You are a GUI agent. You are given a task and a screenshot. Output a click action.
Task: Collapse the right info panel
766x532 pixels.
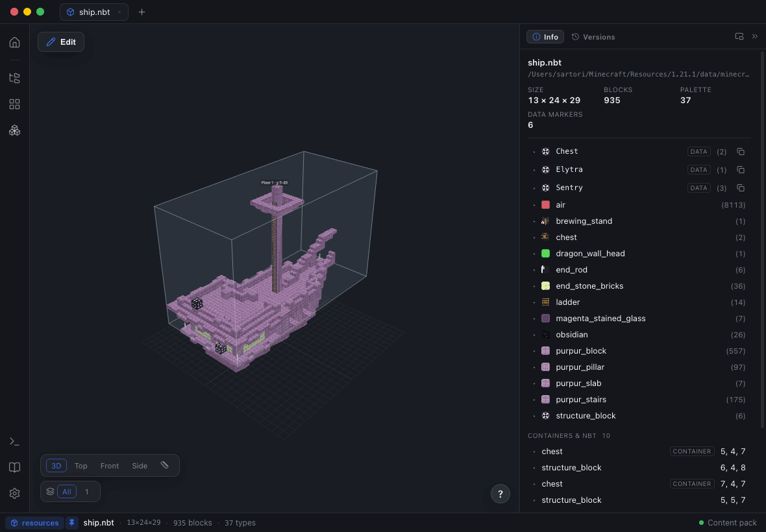(x=755, y=36)
